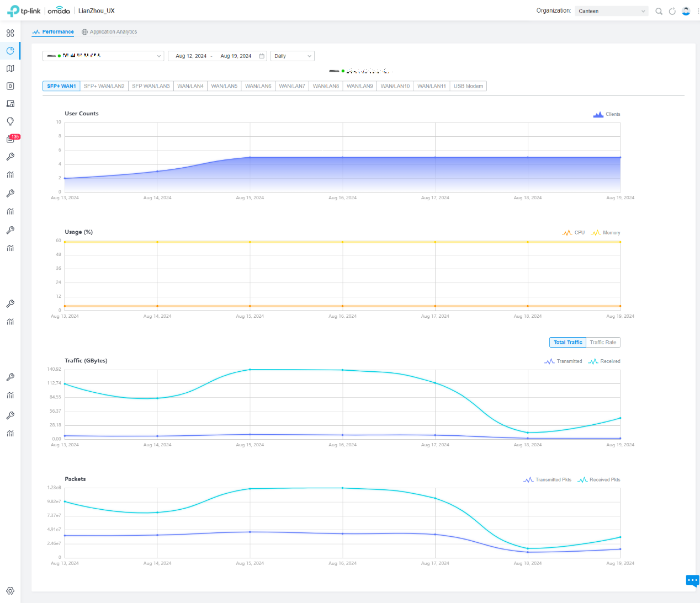Select the SFP+ WAN1 port tab
700x603 pixels.
[x=61, y=86]
